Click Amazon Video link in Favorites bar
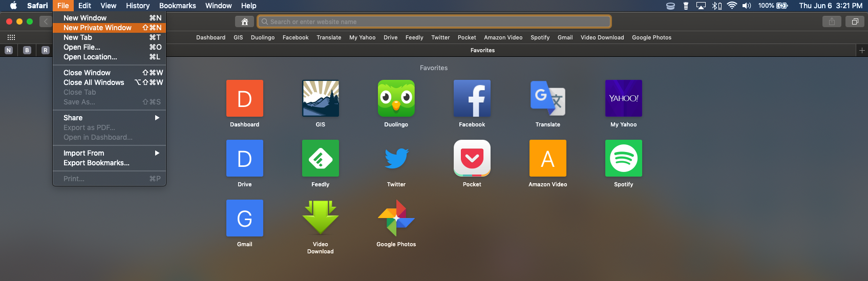Image resolution: width=868 pixels, height=281 pixels. (503, 37)
